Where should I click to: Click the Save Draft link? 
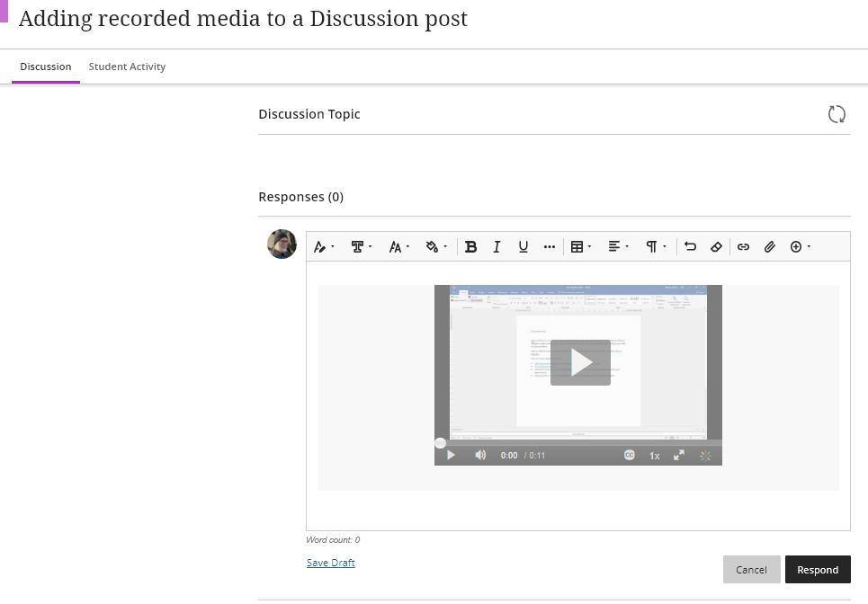(330, 563)
